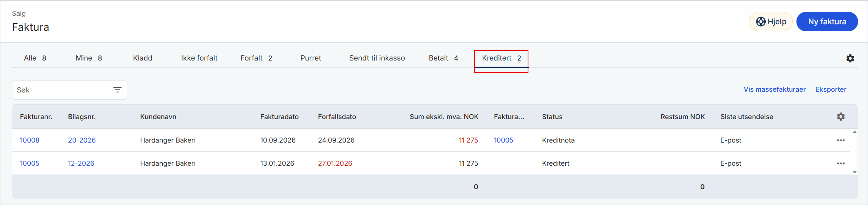Click the Kreditert status cell in the table
Screen dimensions: 868x205
556,163
